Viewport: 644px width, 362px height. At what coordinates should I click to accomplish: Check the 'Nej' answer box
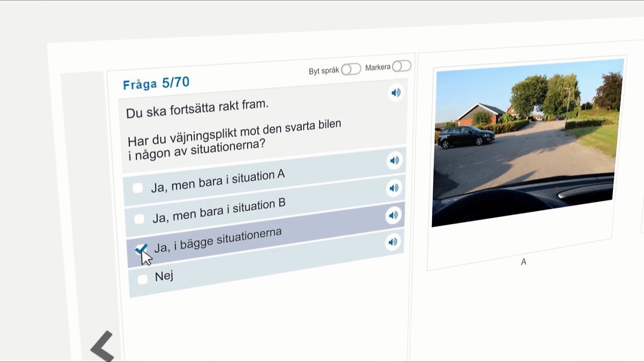coord(142,279)
